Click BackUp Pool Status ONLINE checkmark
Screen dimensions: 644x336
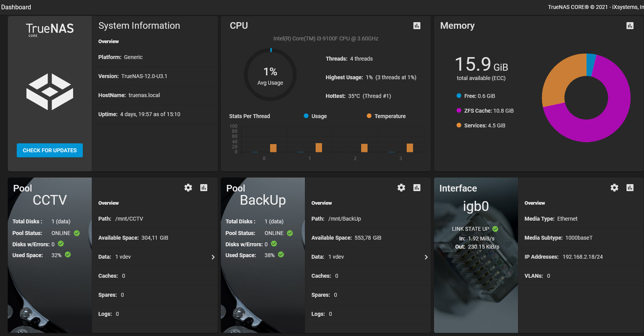tap(290, 233)
